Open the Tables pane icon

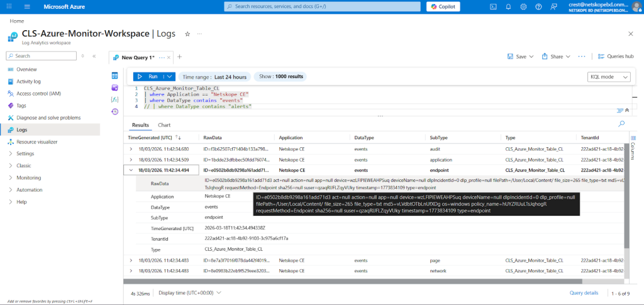click(115, 75)
